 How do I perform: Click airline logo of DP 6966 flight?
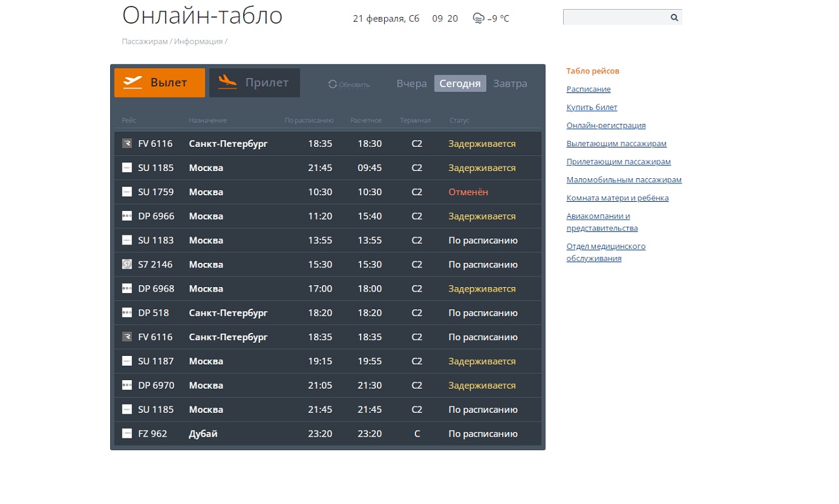point(127,216)
